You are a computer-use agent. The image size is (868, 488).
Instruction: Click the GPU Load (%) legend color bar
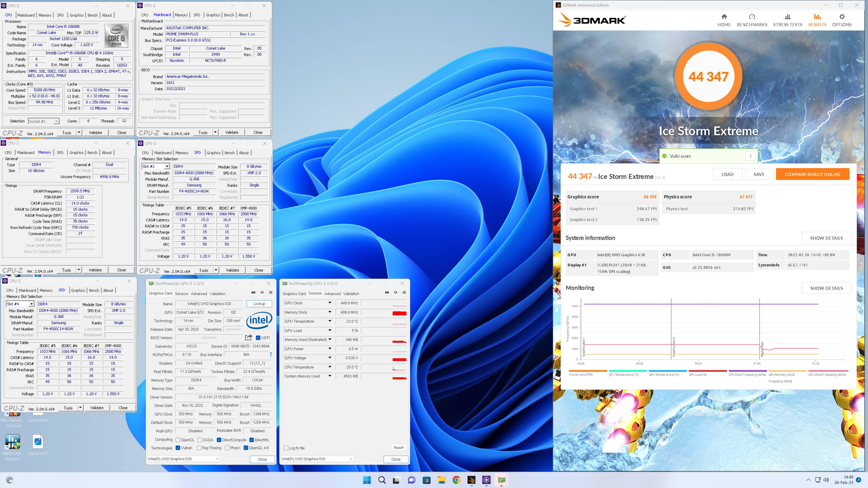point(708,371)
